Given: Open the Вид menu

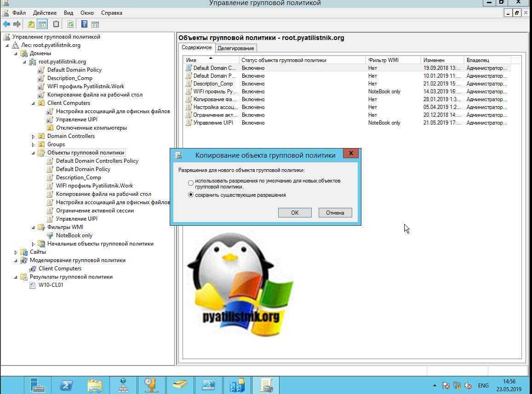Looking at the screenshot, I should click(x=69, y=13).
